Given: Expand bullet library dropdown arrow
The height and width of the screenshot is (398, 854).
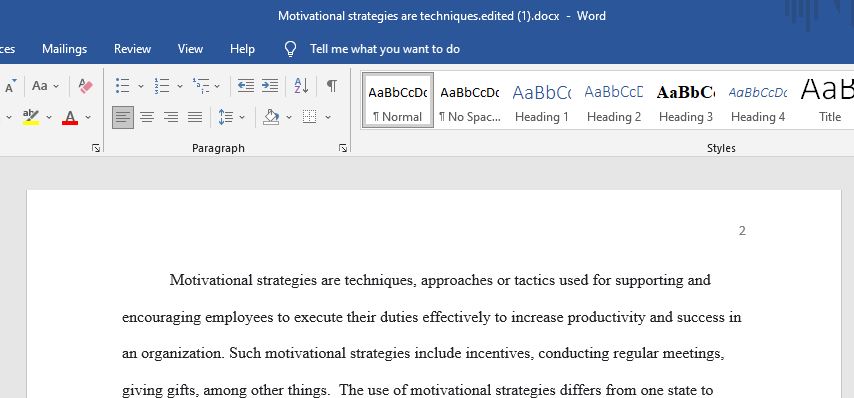Looking at the screenshot, I should pos(141,86).
